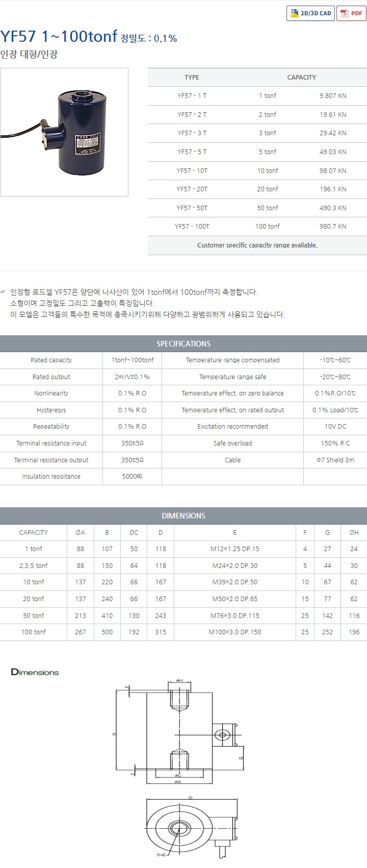Click the TYPE column header

pos(192,78)
